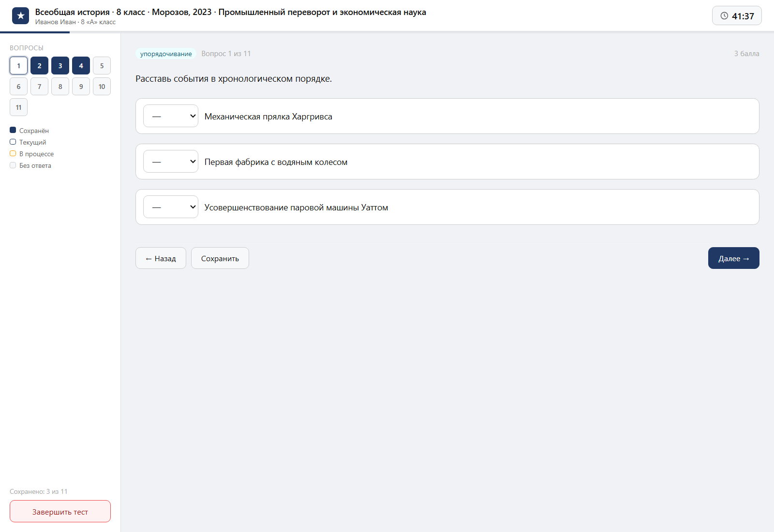Click the Сохранён legend entry
Viewport: 774px width, 532px height.
(x=29, y=131)
